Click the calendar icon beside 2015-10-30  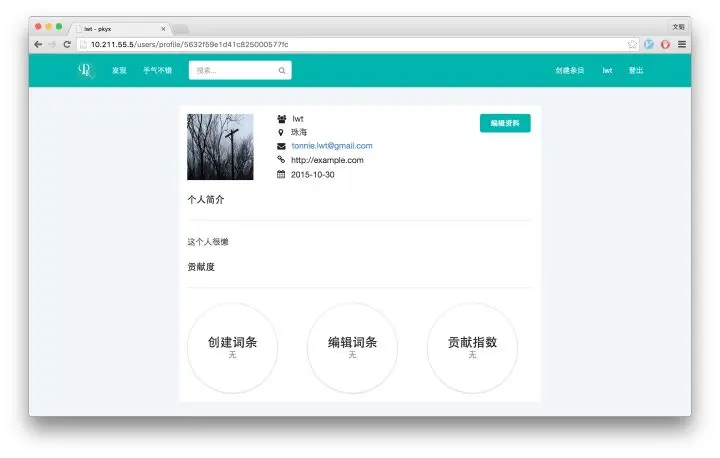pos(281,174)
